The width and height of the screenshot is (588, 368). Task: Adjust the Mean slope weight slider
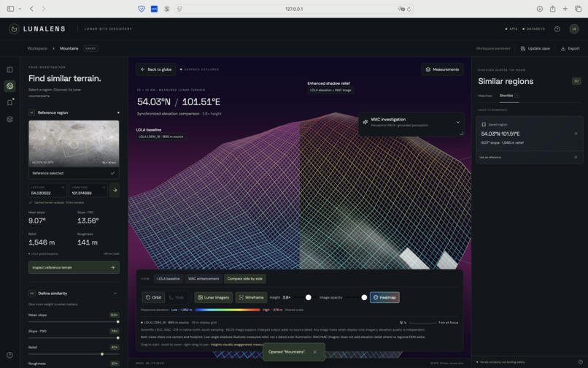click(74, 322)
